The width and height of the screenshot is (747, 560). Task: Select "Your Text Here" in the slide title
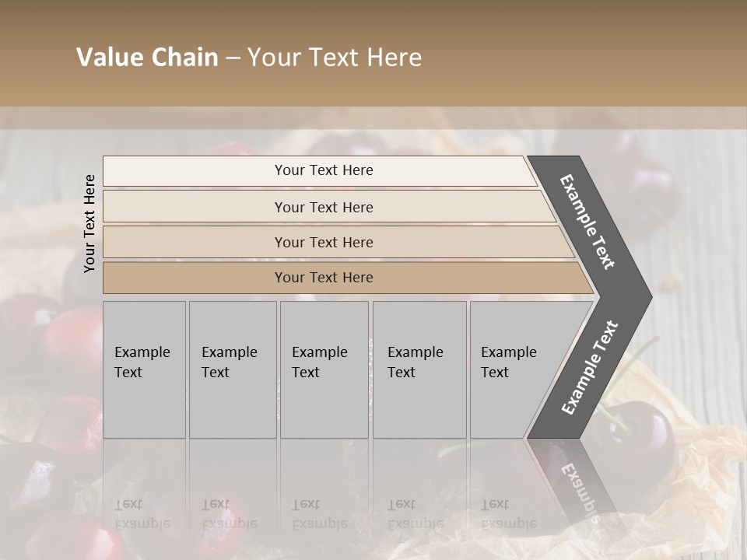click(335, 58)
